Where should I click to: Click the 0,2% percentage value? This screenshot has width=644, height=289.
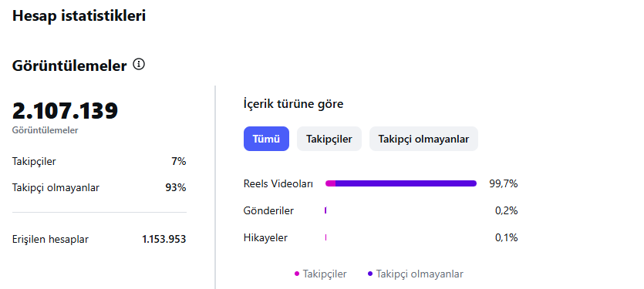(507, 211)
